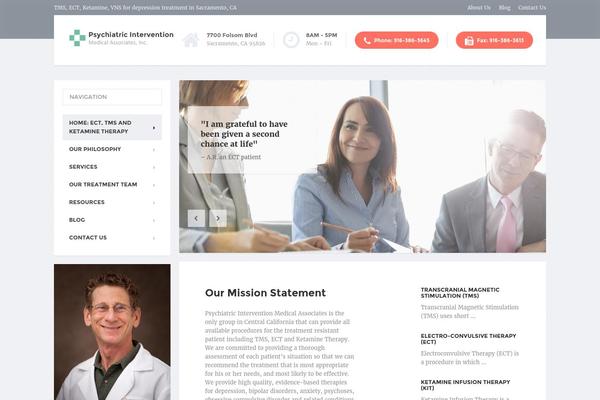Click the 7700 Folsom Blvd address text

(x=232, y=35)
